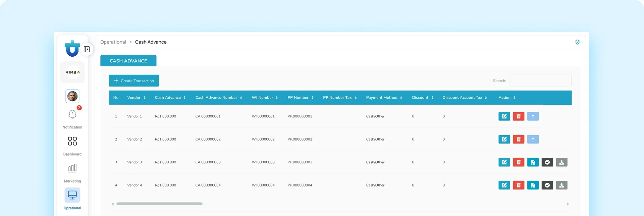
Task: Click Operational in the breadcrumb
Action: pyautogui.click(x=113, y=42)
